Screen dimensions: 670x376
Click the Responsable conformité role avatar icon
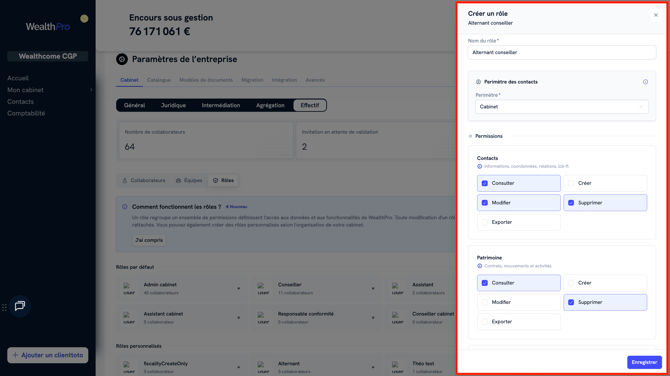click(263, 317)
